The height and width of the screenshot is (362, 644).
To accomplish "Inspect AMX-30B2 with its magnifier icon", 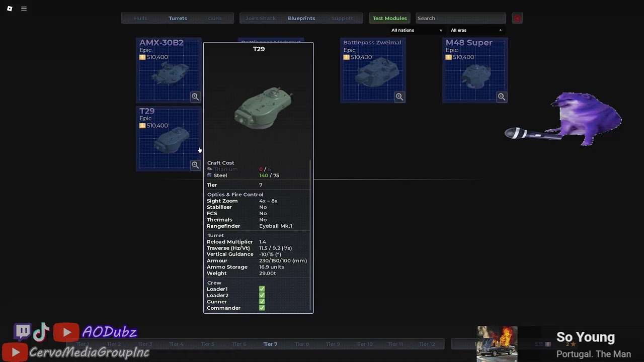I will 195,97.
